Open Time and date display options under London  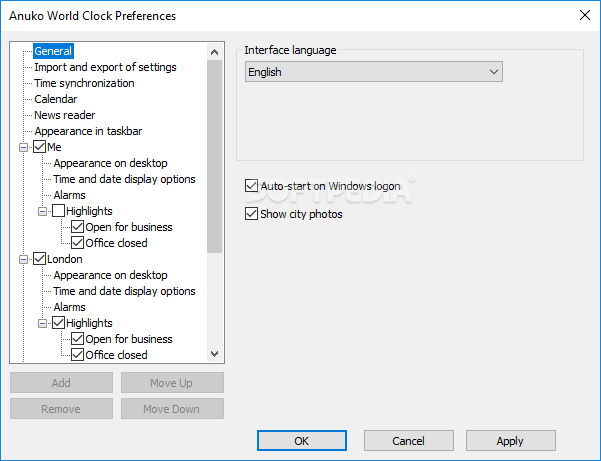tap(124, 292)
